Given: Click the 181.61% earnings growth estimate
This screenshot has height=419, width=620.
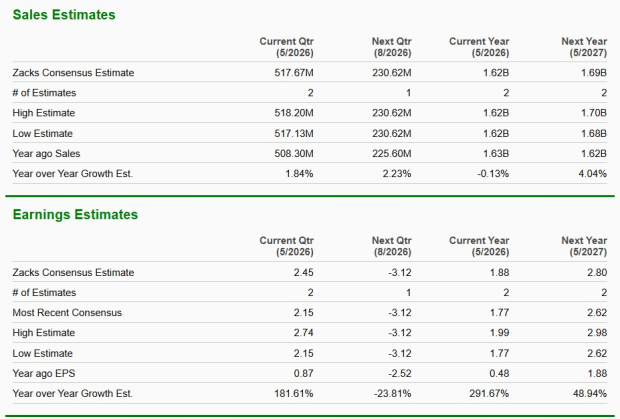Looking at the screenshot, I should (x=293, y=393).
